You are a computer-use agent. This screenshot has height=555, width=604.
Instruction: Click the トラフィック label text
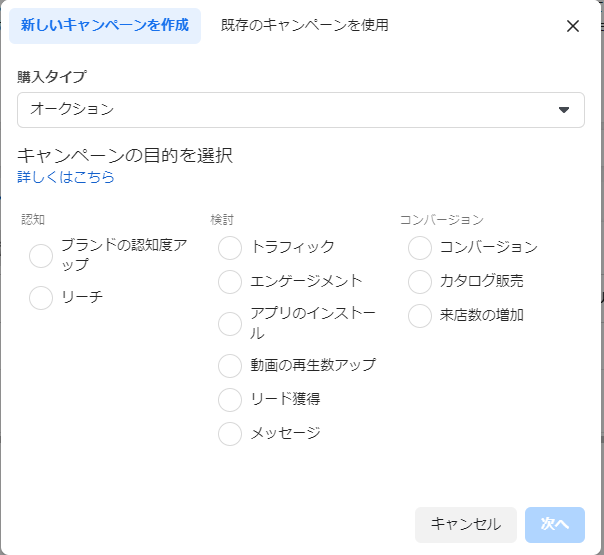pyautogui.click(x=293, y=247)
